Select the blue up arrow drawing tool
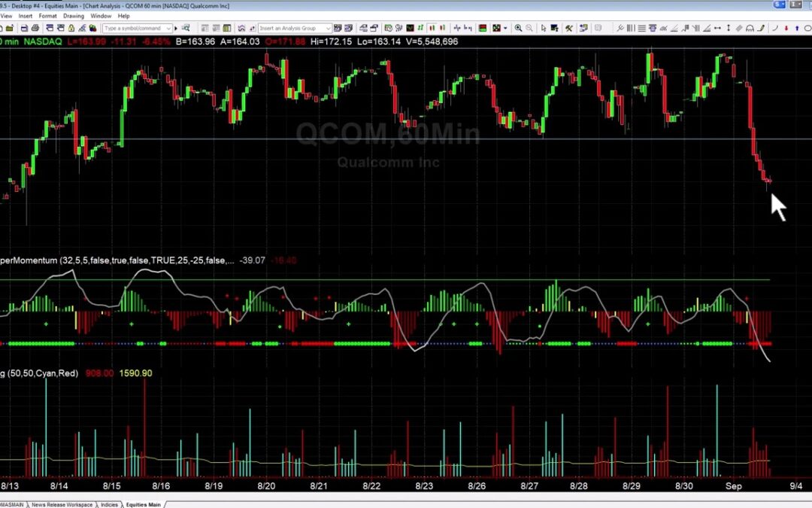The image size is (812, 508). point(797,28)
